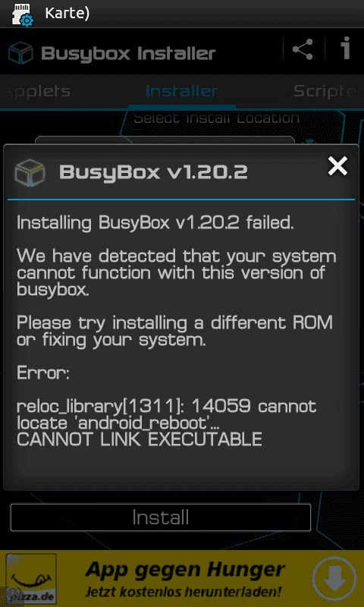Expand the install location dropdown behind dialog
The height and width of the screenshot is (607, 364).
pyautogui.click(x=165, y=140)
